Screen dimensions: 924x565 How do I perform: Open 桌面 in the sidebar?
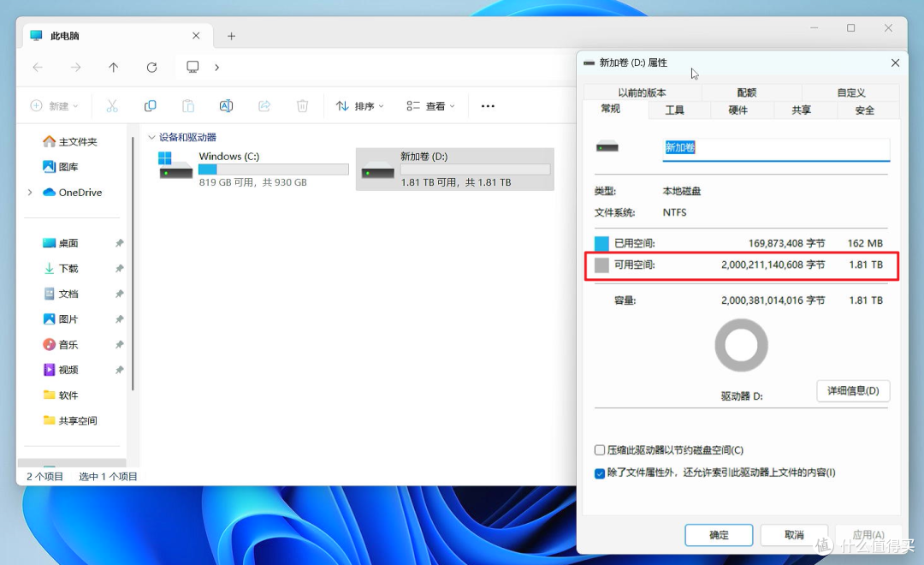[60, 243]
